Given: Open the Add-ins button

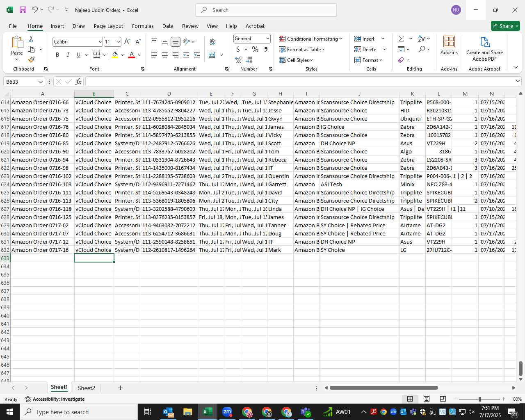Looking at the screenshot, I should (x=449, y=45).
